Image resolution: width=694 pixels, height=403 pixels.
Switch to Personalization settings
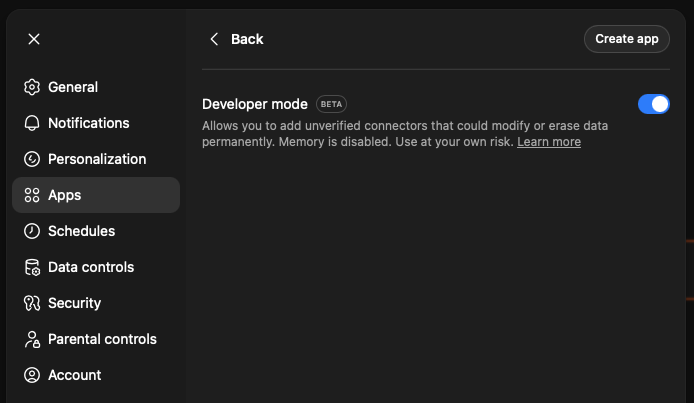tap(96, 159)
